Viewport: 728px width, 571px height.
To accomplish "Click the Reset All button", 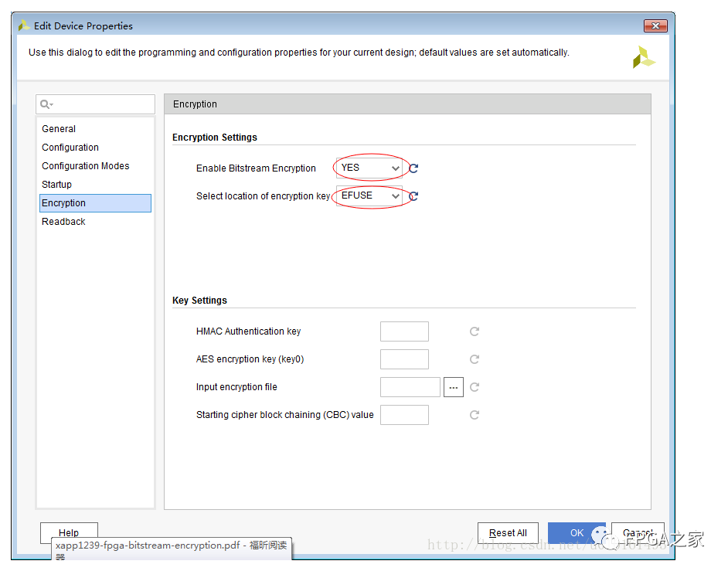I will [508, 533].
